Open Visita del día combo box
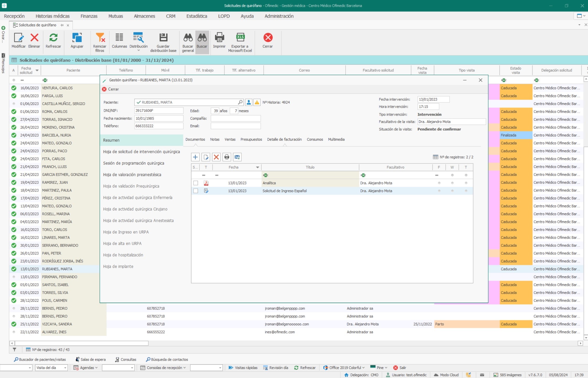The width and height of the screenshot is (588, 378). tap(65, 368)
